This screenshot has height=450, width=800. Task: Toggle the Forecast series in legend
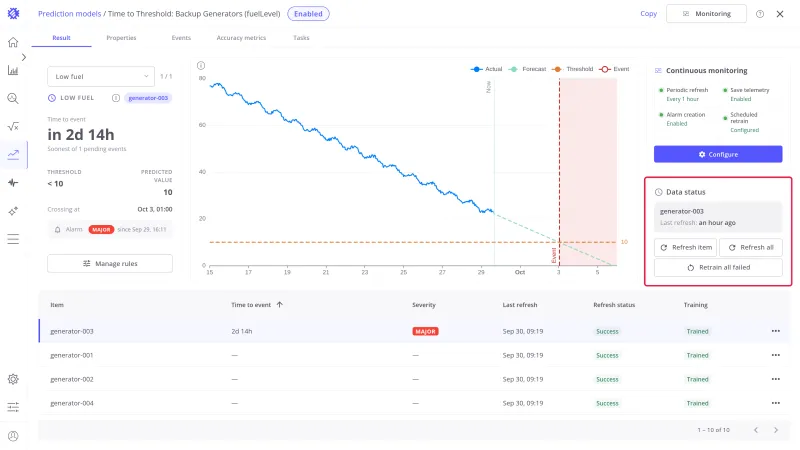(x=528, y=69)
